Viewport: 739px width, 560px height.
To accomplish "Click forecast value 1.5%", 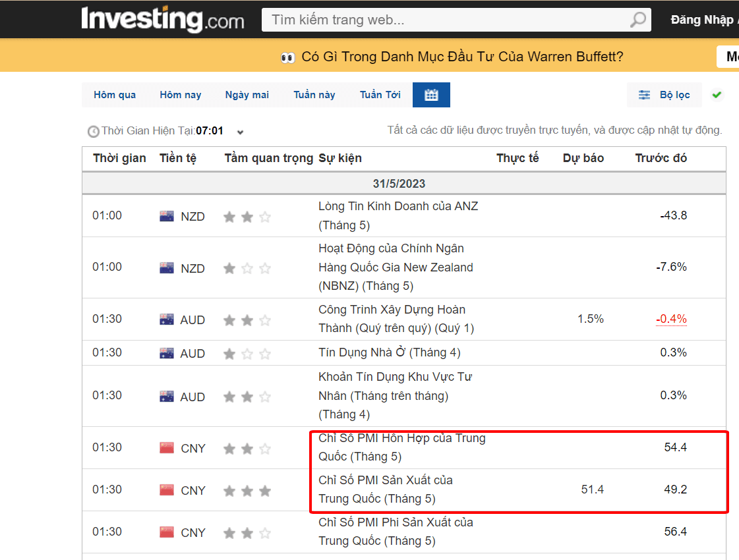I will click(591, 319).
